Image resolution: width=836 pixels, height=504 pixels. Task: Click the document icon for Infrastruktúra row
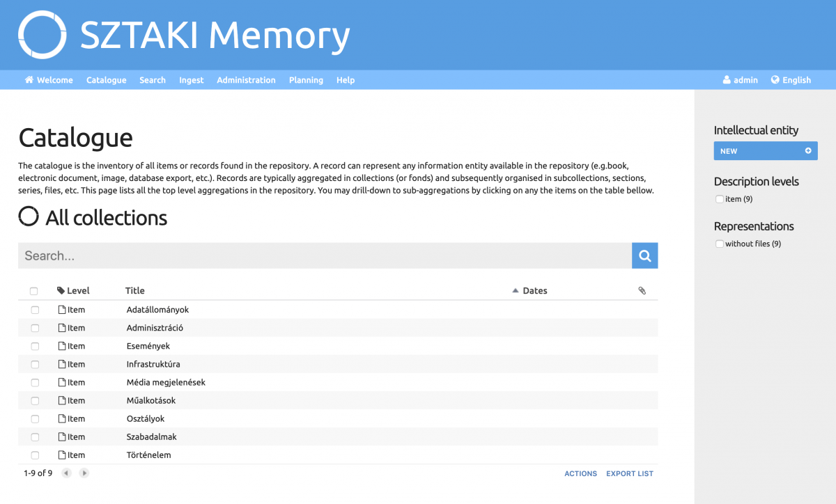pos(62,364)
